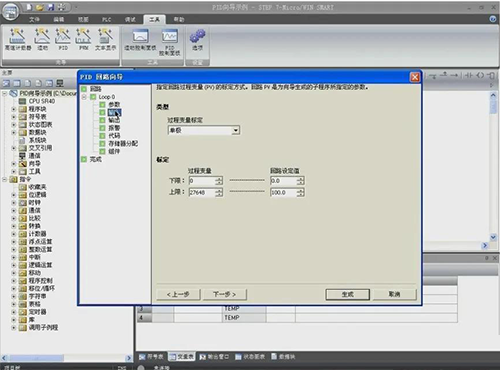Insert a coil from the editor toolbar
This screenshot has height=370, width=500.
click(480, 75)
